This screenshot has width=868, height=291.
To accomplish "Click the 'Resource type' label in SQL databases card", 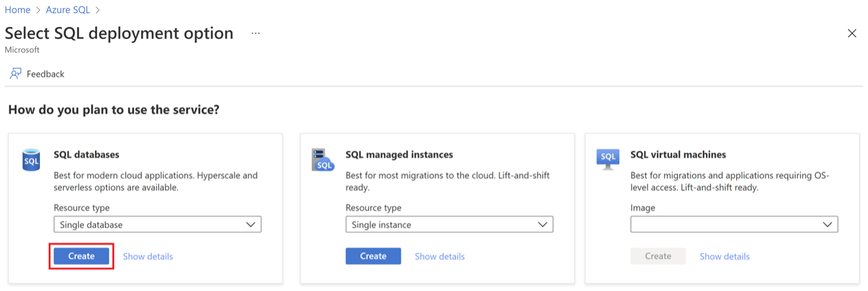I will pyautogui.click(x=82, y=208).
